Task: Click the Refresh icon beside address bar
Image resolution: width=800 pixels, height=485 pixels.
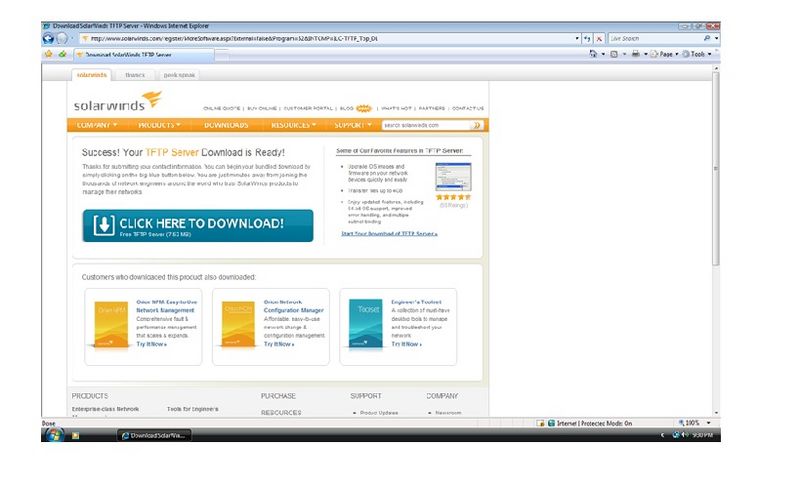Action: point(587,38)
